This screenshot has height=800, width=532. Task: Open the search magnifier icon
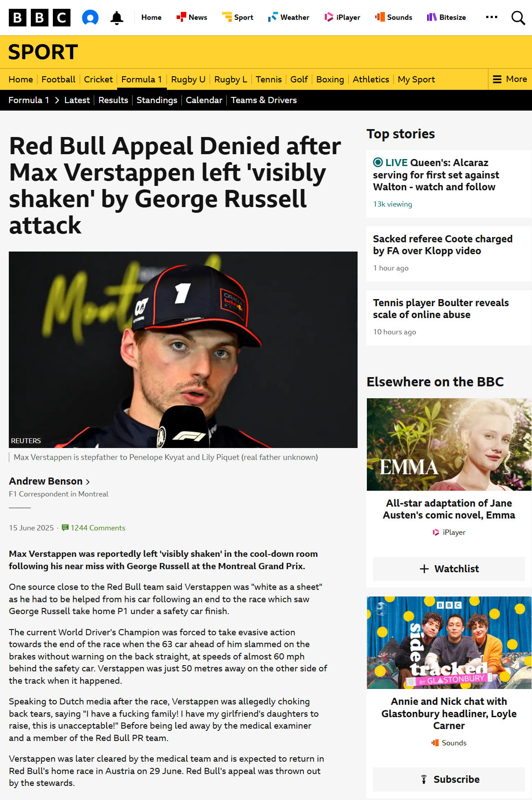click(518, 18)
